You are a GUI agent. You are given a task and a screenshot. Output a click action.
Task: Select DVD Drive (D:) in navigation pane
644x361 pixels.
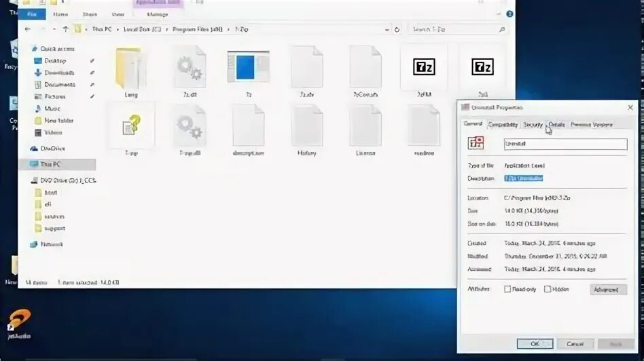[x=68, y=180]
